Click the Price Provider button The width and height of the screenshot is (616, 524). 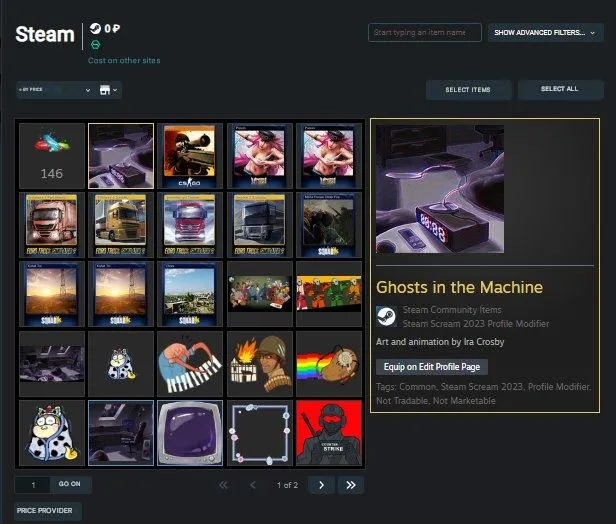48,511
